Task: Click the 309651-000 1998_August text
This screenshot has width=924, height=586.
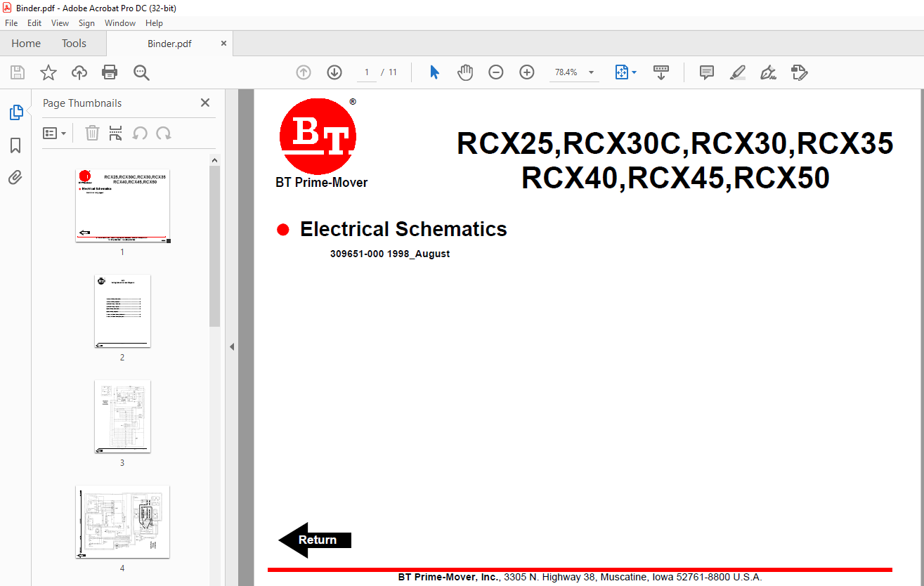Action: pos(390,254)
